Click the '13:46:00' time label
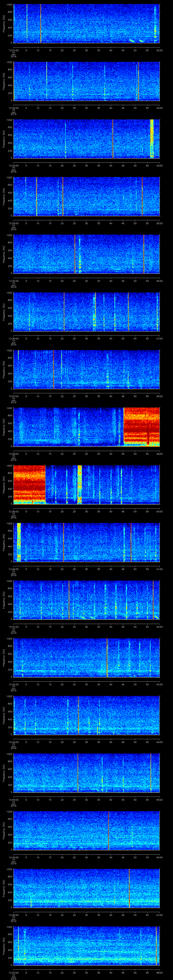The image size is (173, 980). click(x=13, y=915)
